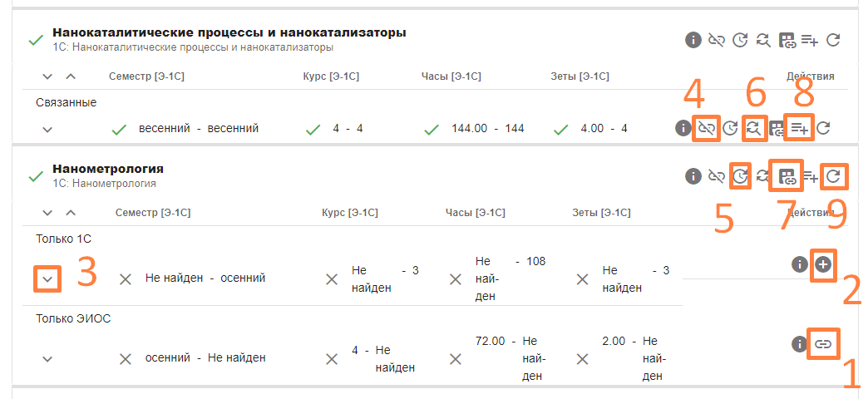Click save-link icon in Нанометрология header
The image size is (868, 399).
point(787,176)
